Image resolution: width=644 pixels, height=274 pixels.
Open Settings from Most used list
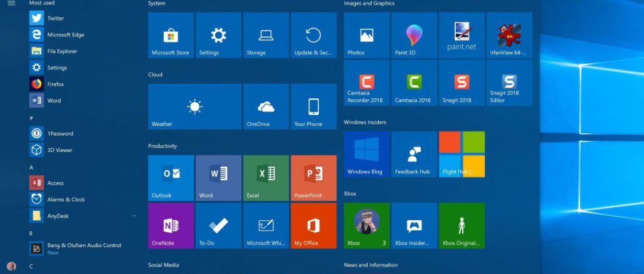pyautogui.click(x=83, y=68)
